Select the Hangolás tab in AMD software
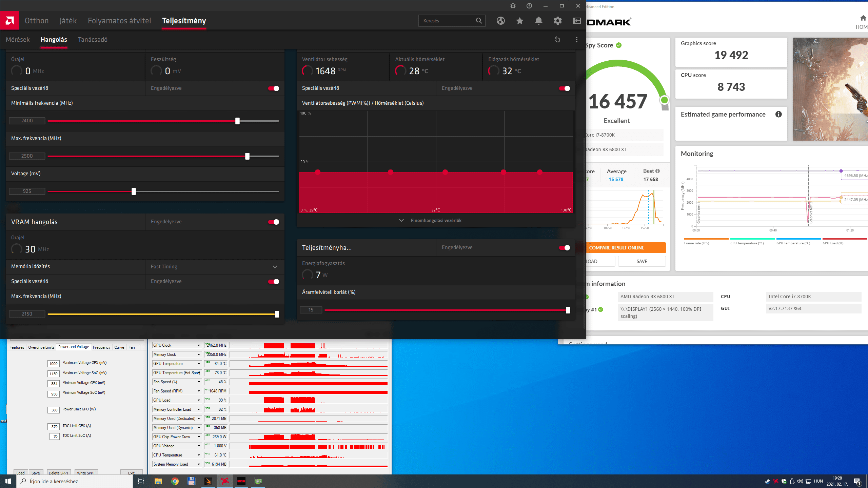 (54, 39)
